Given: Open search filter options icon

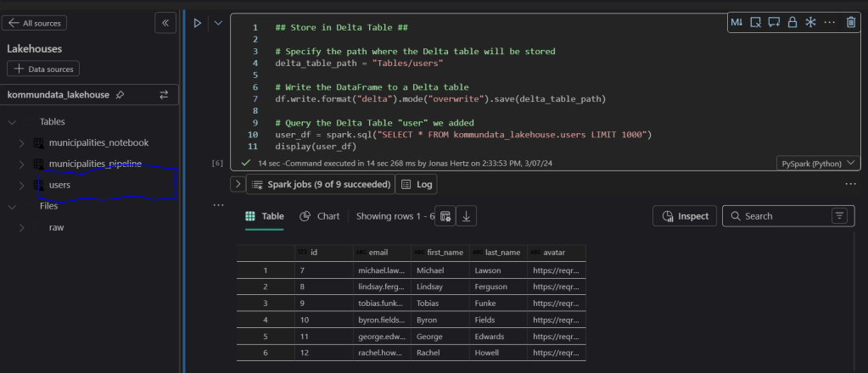Looking at the screenshot, I should pyautogui.click(x=839, y=216).
